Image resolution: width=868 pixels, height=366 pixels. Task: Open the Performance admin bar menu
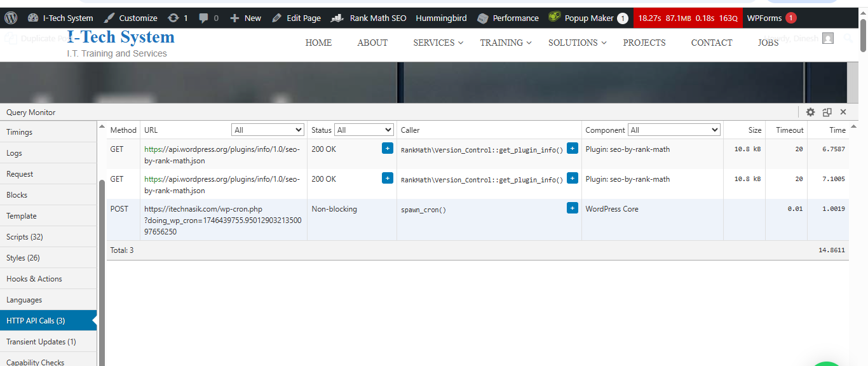tap(508, 18)
